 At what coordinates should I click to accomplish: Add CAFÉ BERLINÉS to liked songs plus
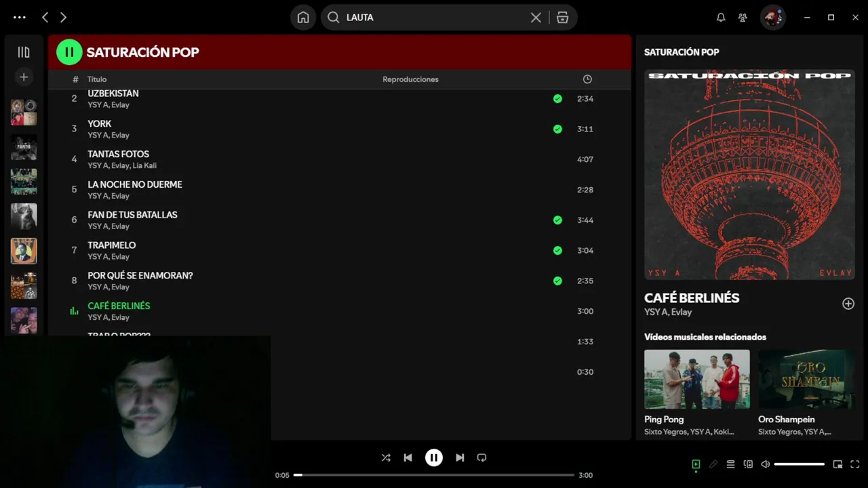pos(848,304)
